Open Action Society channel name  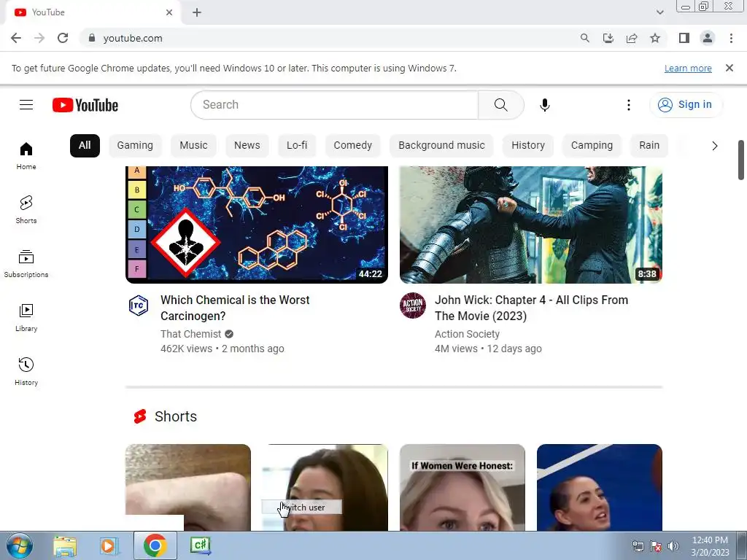(467, 334)
